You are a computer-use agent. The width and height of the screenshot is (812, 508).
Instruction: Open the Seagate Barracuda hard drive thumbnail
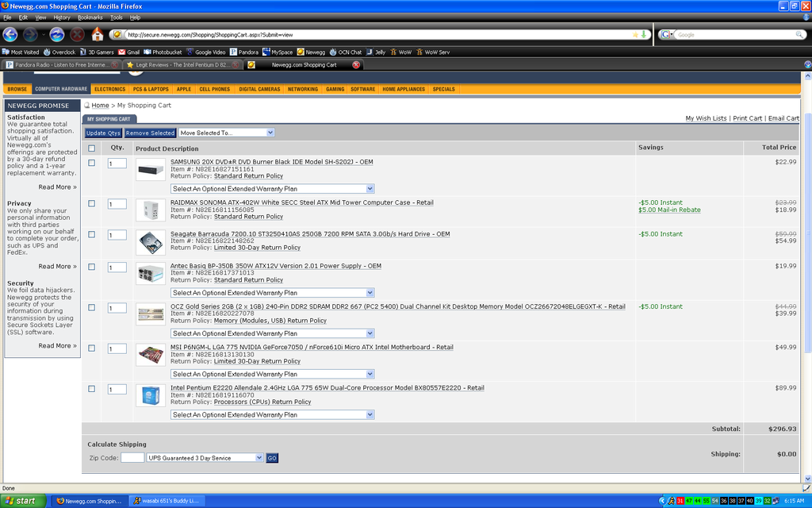(151, 242)
